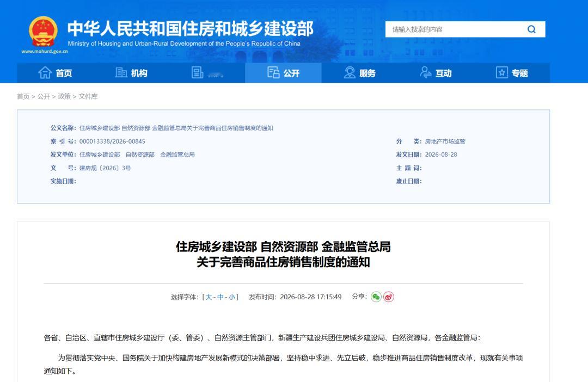Click 公开 in the breadcrumb
Image resolution: width=588 pixels, height=382 pixels.
(x=44, y=96)
